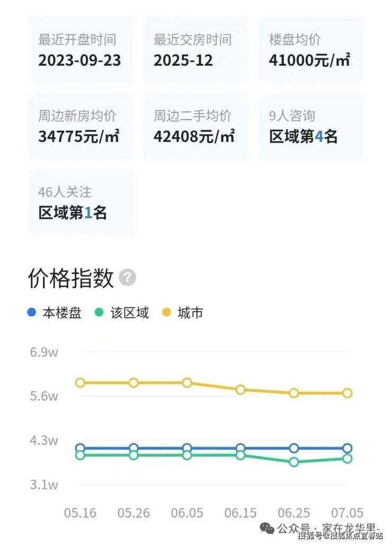Toggle the blue 本楼盘 legend dot
The width and height of the screenshot is (392, 544).
click(x=32, y=312)
